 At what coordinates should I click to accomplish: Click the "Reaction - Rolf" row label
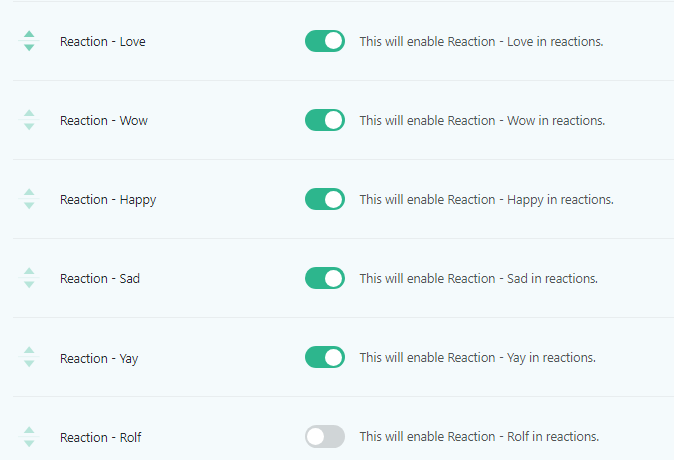100,437
